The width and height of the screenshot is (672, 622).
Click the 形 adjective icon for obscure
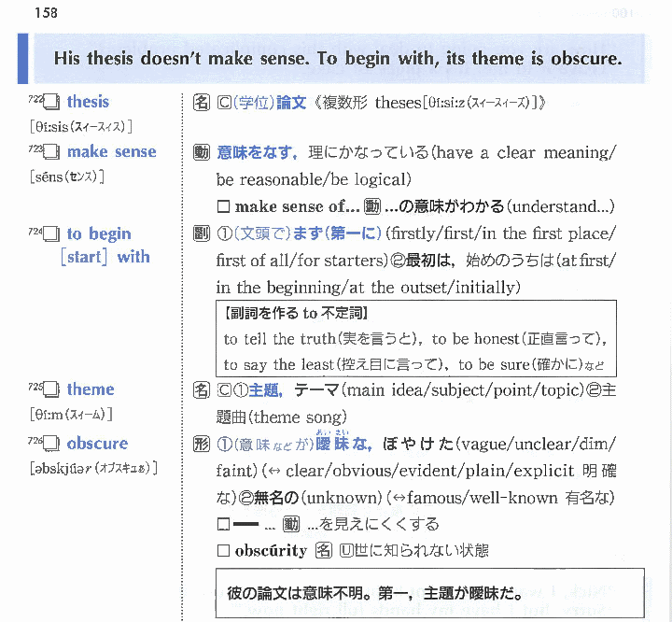tap(202, 444)
